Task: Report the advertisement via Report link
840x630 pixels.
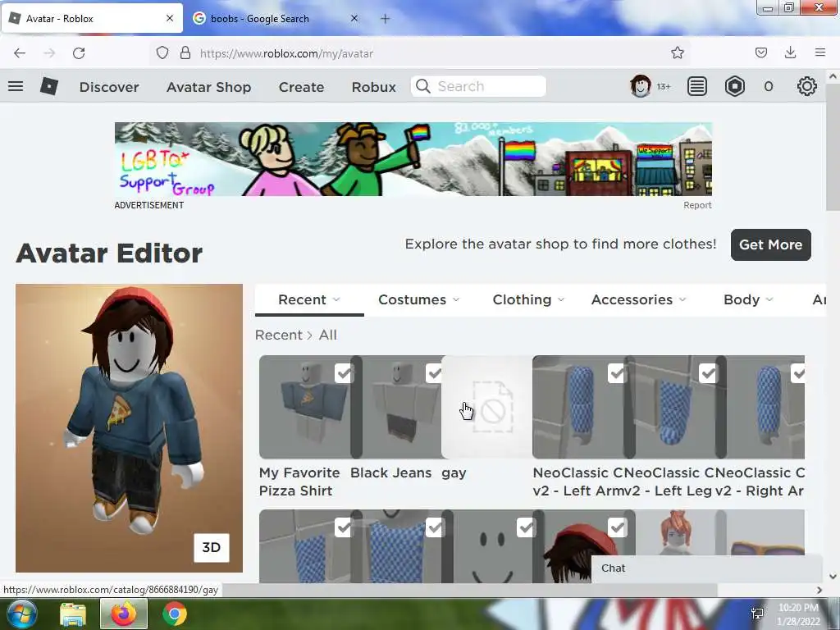Action: (x=697, y=205)
